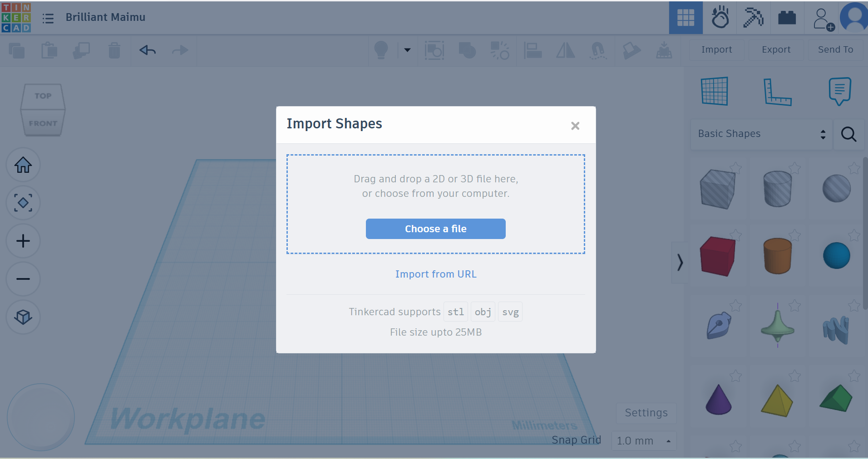
Task: Favorite the purple Cone with star
Action: (x=736, y=376)
